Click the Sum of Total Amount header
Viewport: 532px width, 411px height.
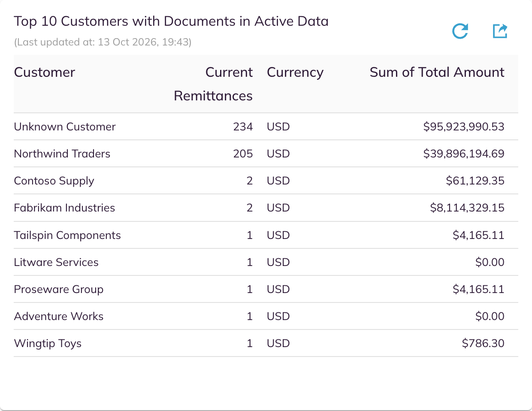(x=437, y=72)
